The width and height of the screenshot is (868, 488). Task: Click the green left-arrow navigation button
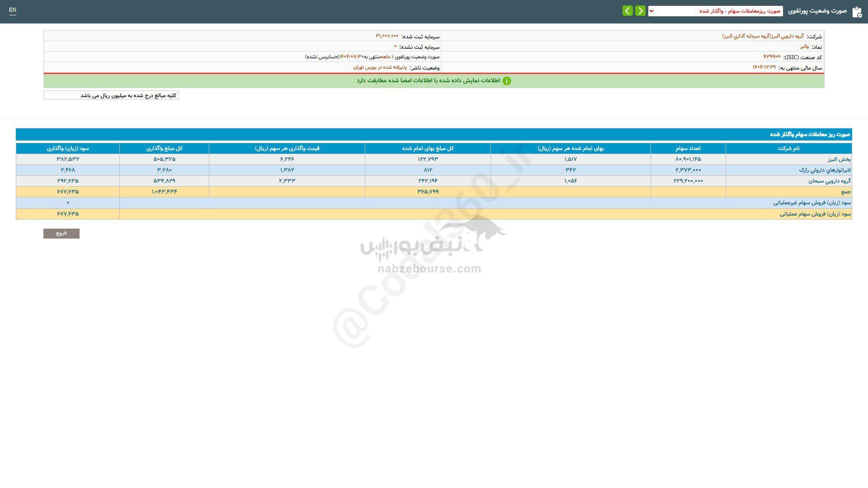coord(627,11)
